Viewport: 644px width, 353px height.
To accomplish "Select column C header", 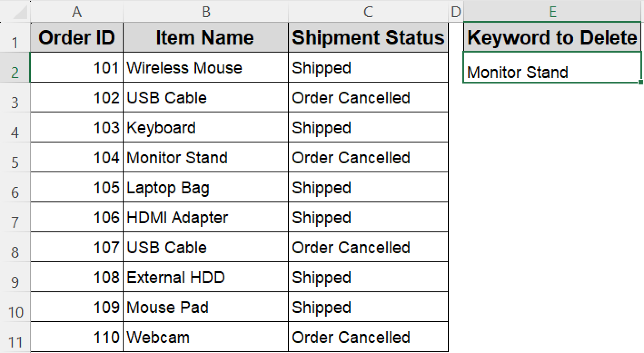I will coord(368,12).
